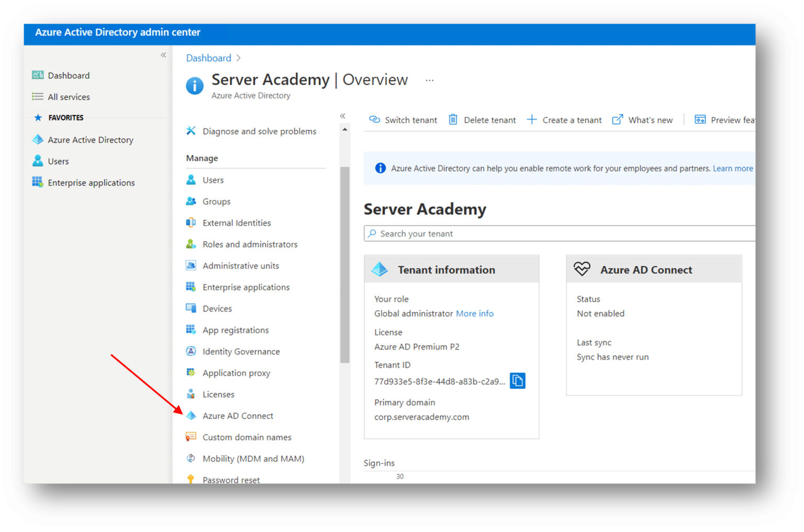Screen dimensions: 804x532
Task: Open Password reset settings
Action: 231,479
